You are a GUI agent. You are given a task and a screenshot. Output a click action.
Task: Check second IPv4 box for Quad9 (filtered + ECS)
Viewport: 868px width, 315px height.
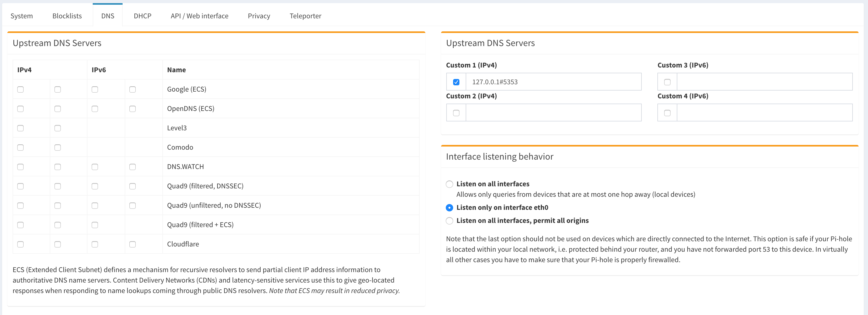click(x=58, y=225)
